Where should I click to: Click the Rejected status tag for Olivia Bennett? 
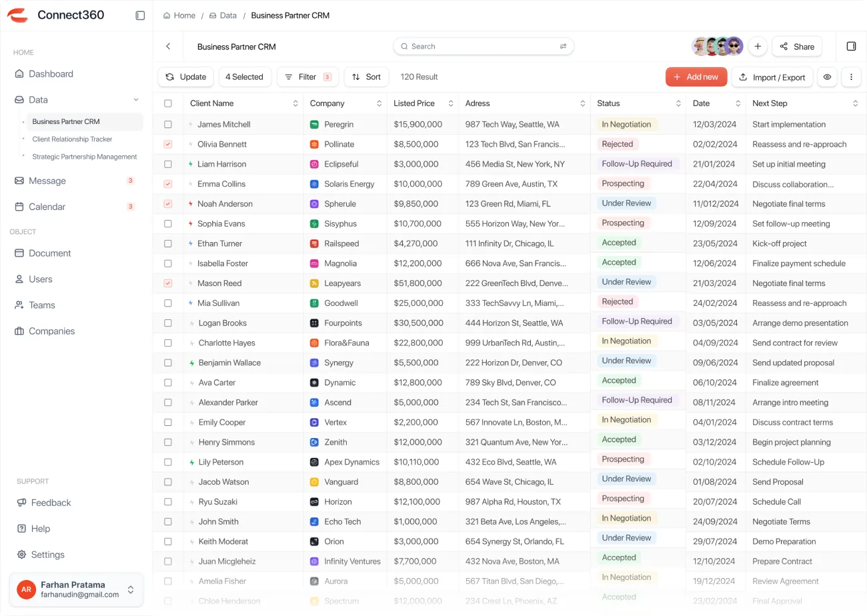pyautogui.click(x=618, y=144)
